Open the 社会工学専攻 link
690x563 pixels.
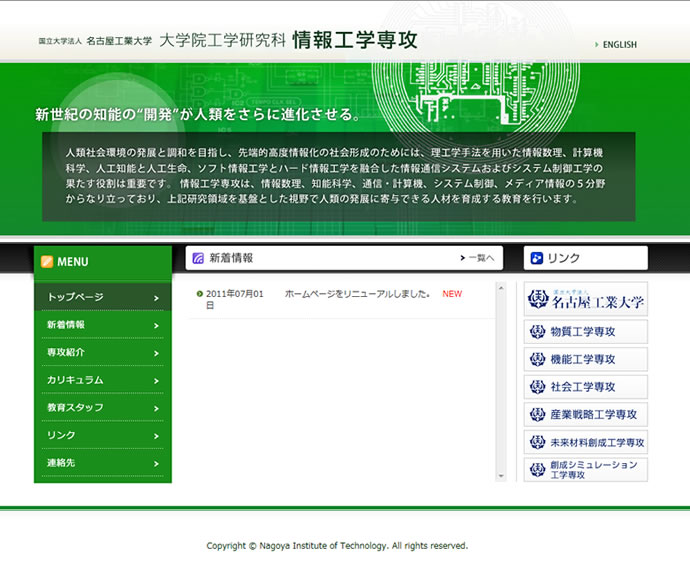point(585,387)
